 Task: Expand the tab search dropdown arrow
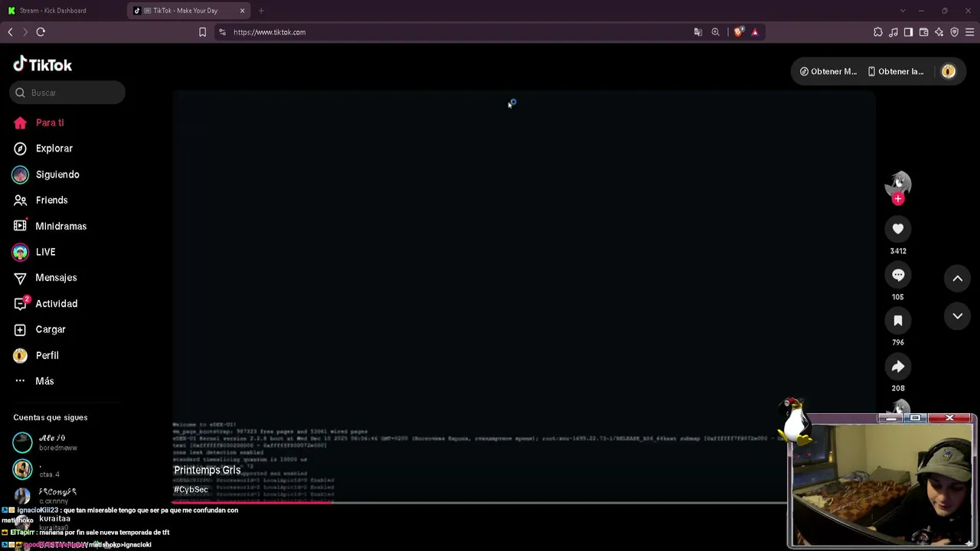point(903,11)
